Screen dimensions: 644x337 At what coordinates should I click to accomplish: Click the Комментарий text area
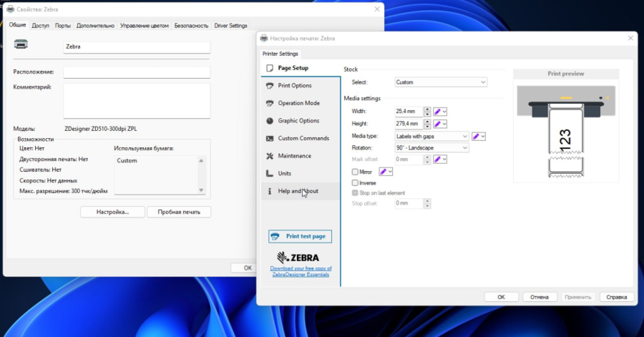click(137, 101)
